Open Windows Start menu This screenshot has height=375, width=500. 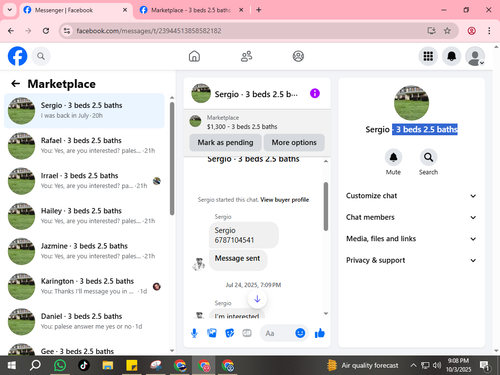point(11,365)
